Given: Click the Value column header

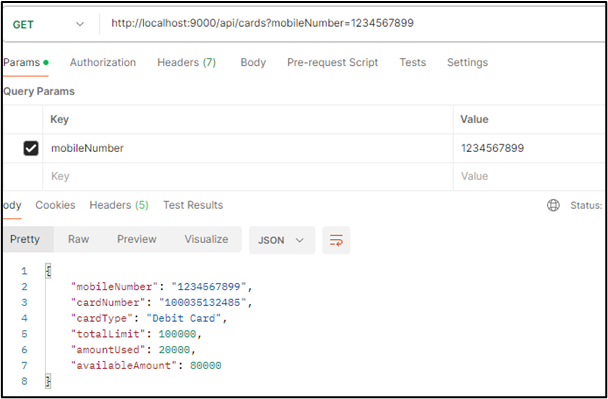Looking at the screenshot, I should [474, 119].
